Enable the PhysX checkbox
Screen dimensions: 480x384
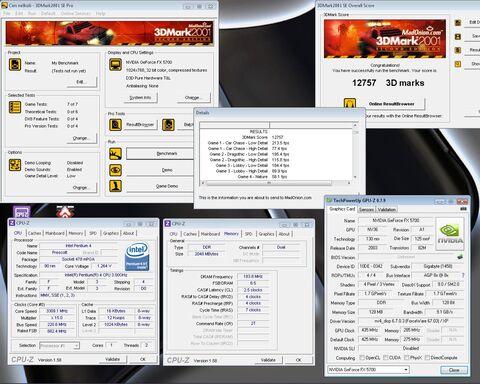click(407, 358)
